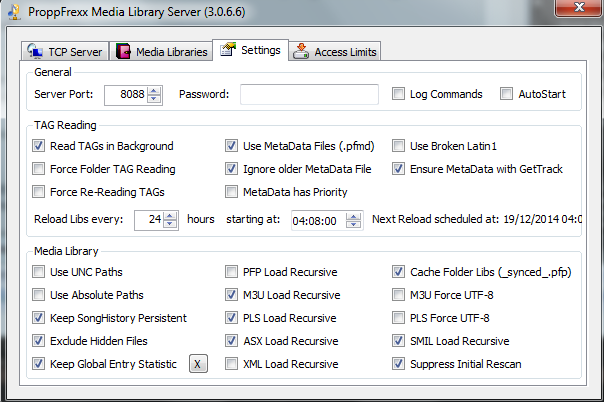Turn on AutoStart option
Screen dimensions: 604x402
pyautogui.click(x=506, y=95)
